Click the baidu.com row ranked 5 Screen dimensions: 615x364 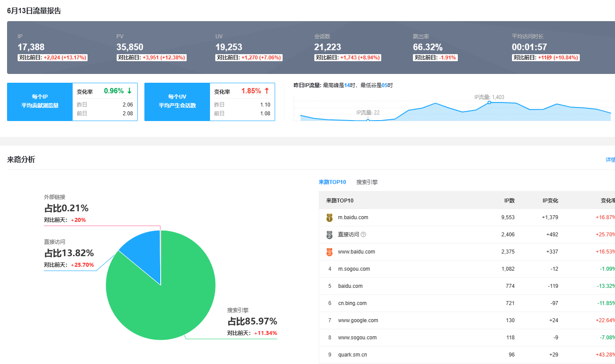point(350,286)
